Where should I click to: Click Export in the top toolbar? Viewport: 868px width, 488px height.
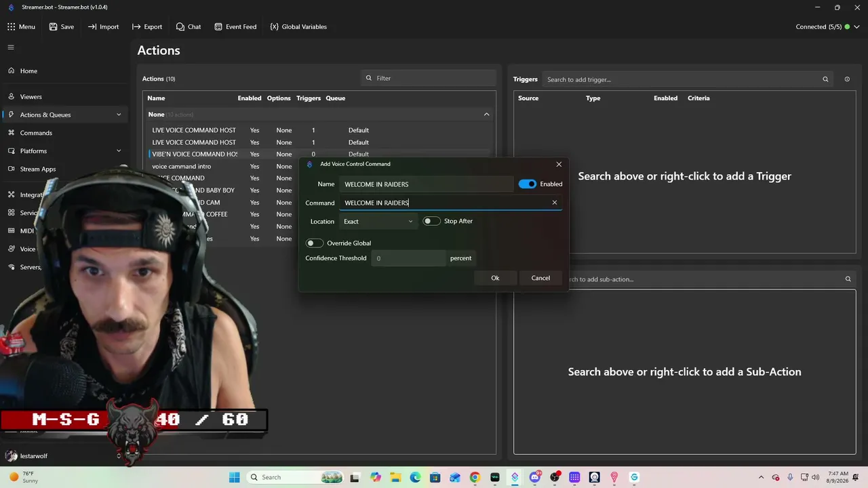point(147,26)
